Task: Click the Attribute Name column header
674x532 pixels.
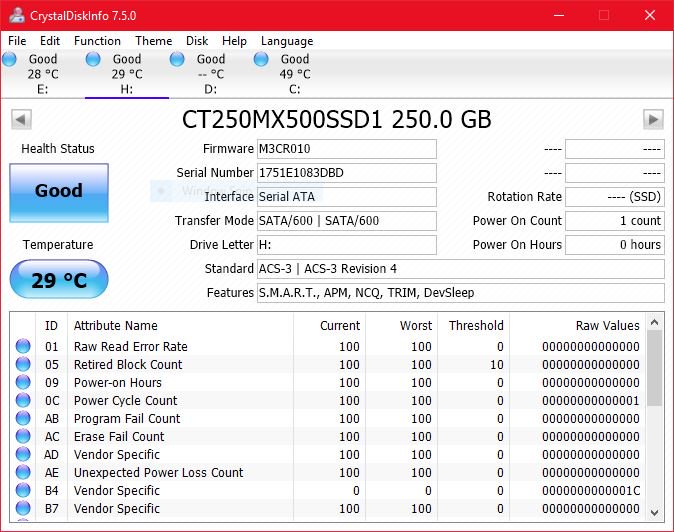Action: [181, 325]
